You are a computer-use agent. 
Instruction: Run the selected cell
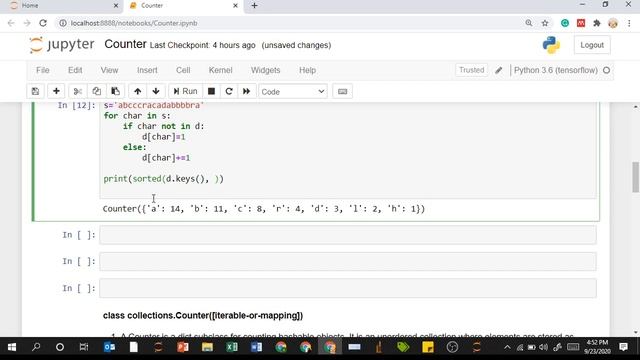pos(185,91)
